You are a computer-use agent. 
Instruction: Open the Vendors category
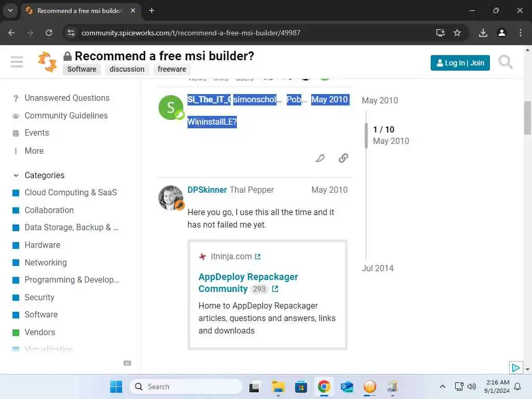coord(39,332)
